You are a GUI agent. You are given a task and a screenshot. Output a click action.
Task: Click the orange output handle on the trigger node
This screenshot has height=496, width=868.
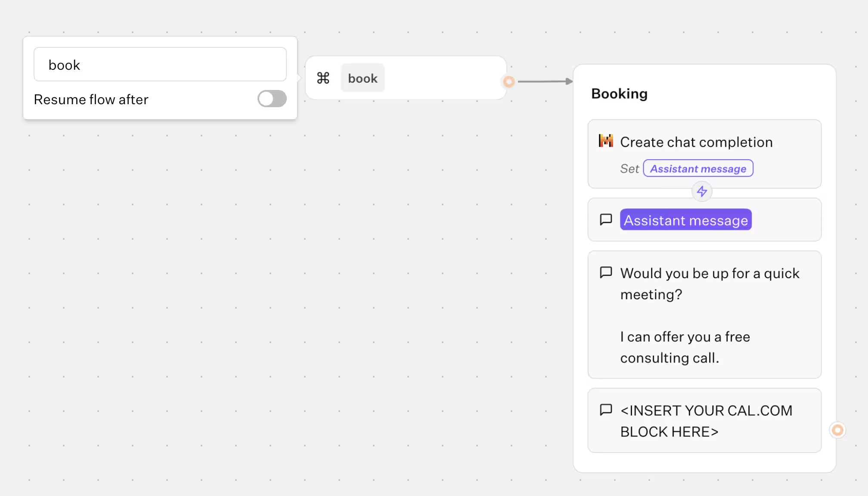(509, 81)
